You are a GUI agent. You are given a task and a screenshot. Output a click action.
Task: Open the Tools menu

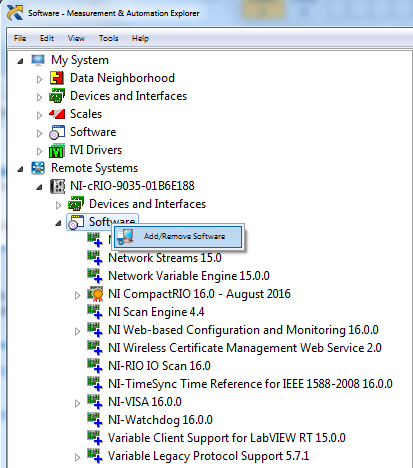108,38
